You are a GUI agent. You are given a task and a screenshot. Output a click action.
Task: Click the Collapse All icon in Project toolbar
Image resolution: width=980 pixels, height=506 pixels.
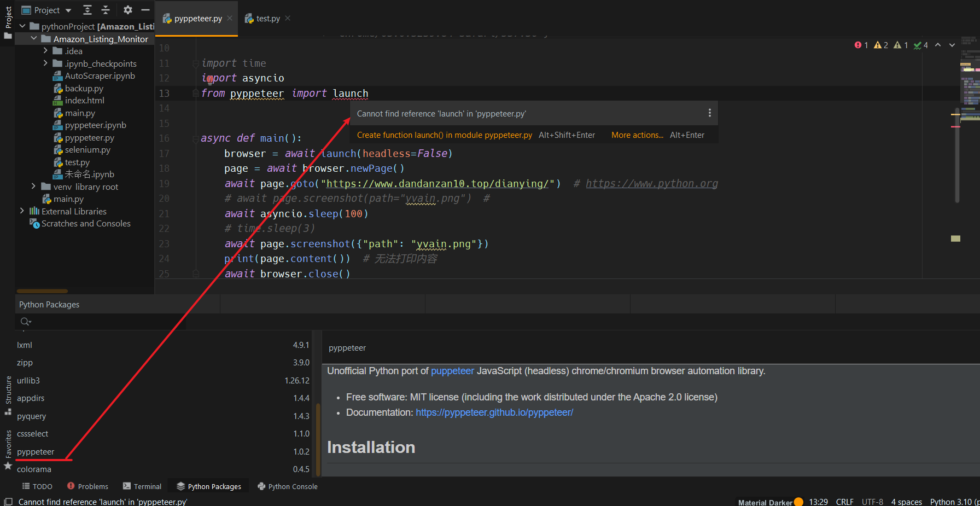[104, 9]
